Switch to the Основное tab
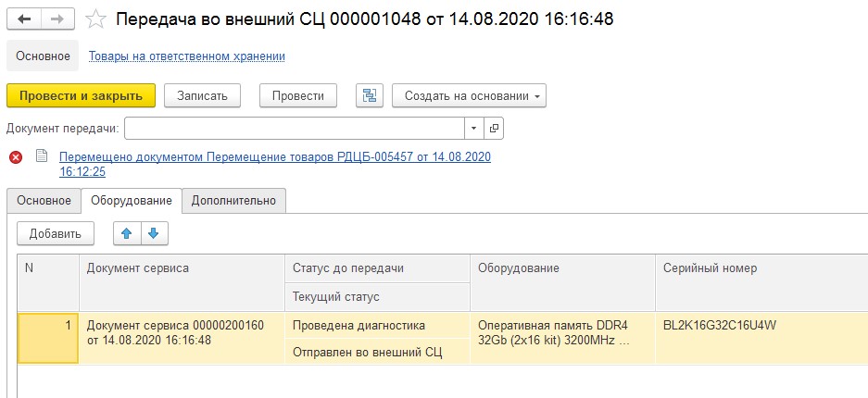The height and width of the screenshot is (398, 868). [x=44, y=200]
